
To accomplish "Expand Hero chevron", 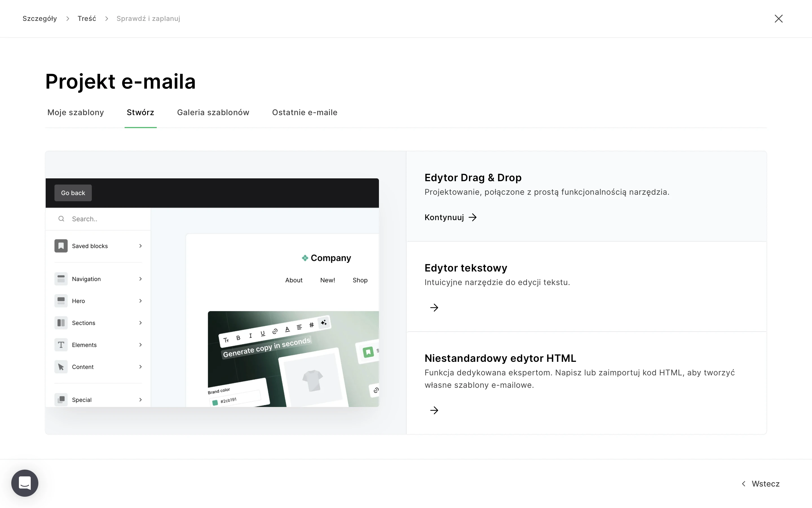I will [141, 301].
